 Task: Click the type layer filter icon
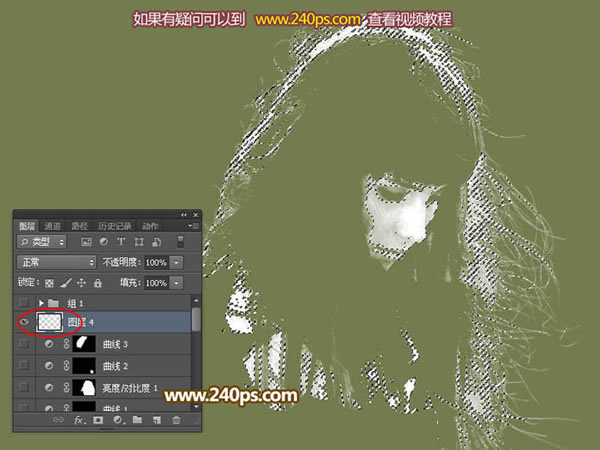(x=121, y=242)
